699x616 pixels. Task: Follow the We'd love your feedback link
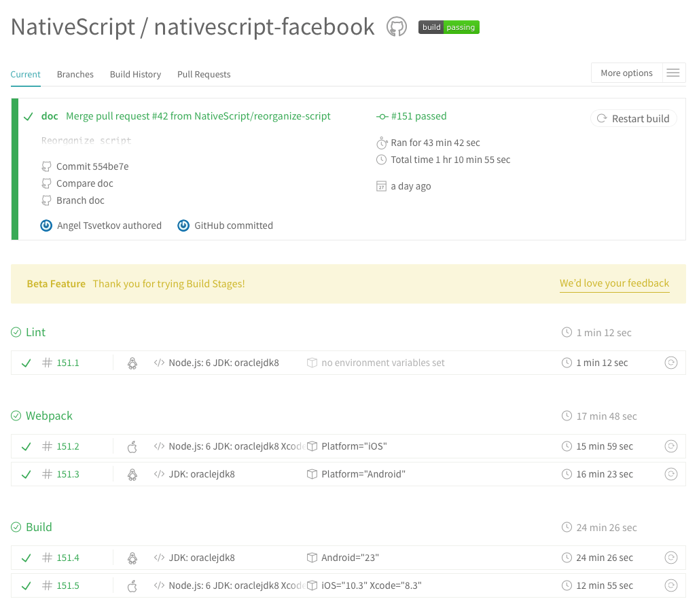tap(614, 283)
